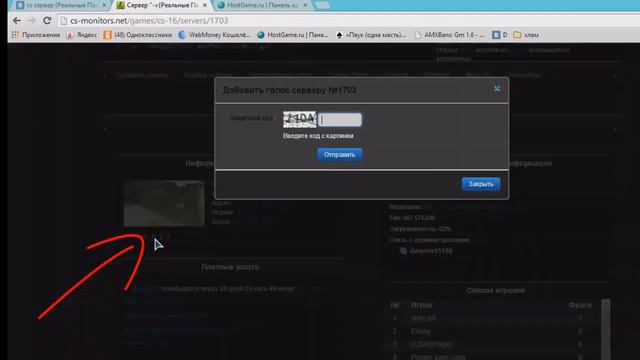
Task: Click the server map thumbnail behind the dialog
Action: 164,203
